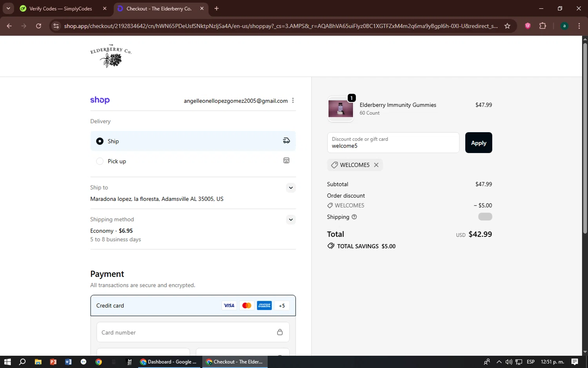Remove the WELCOME5 discount tag
588x368 pixels.
tap(376, 165)
